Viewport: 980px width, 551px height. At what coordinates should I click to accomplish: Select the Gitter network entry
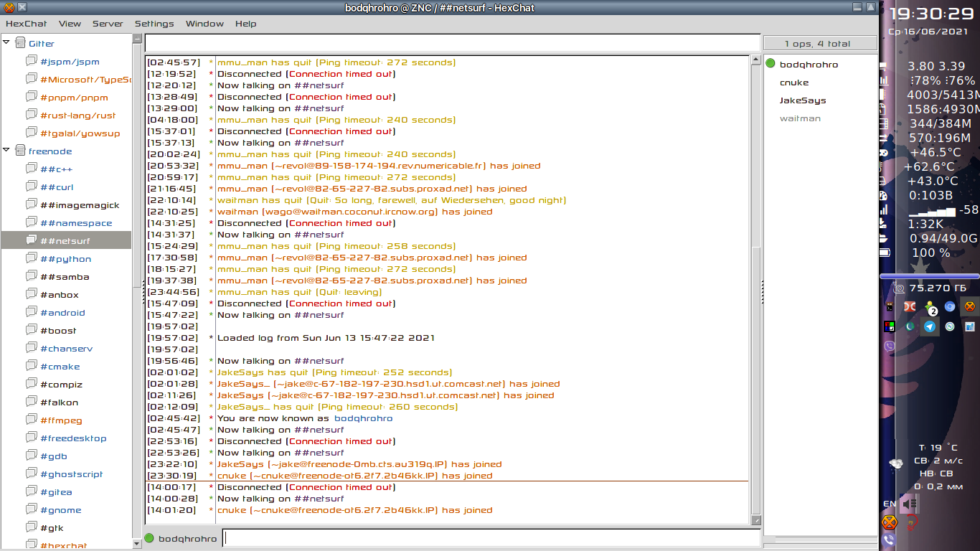42,44
